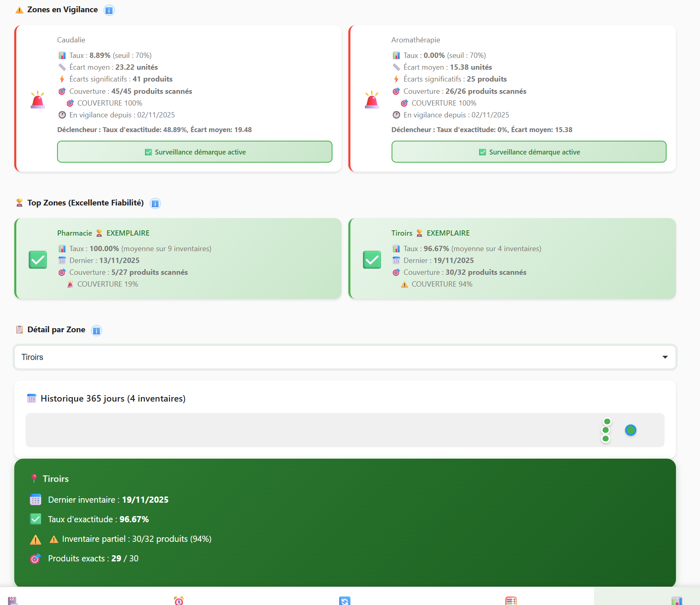This screenshot has height=605, width=700.
Task: Click the dropdown arrow of the zone selector
Action: pyautogui.click(x=665, y=357)
